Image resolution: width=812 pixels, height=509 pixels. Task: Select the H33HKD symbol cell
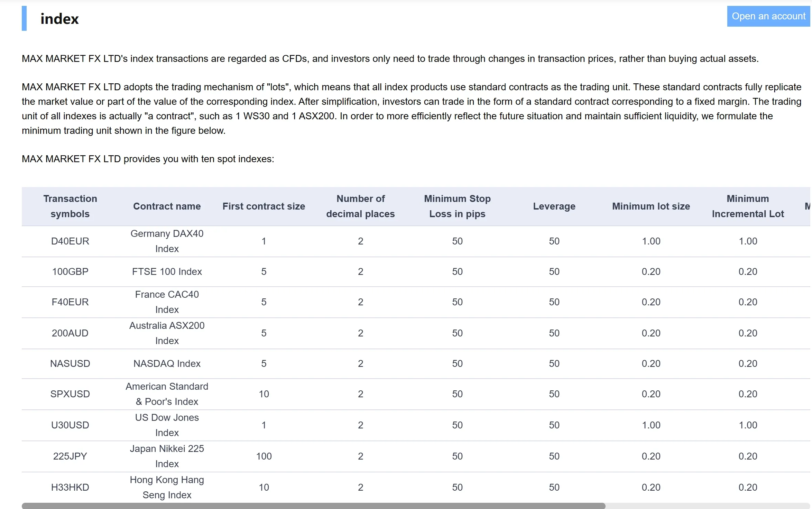point(70,487)
